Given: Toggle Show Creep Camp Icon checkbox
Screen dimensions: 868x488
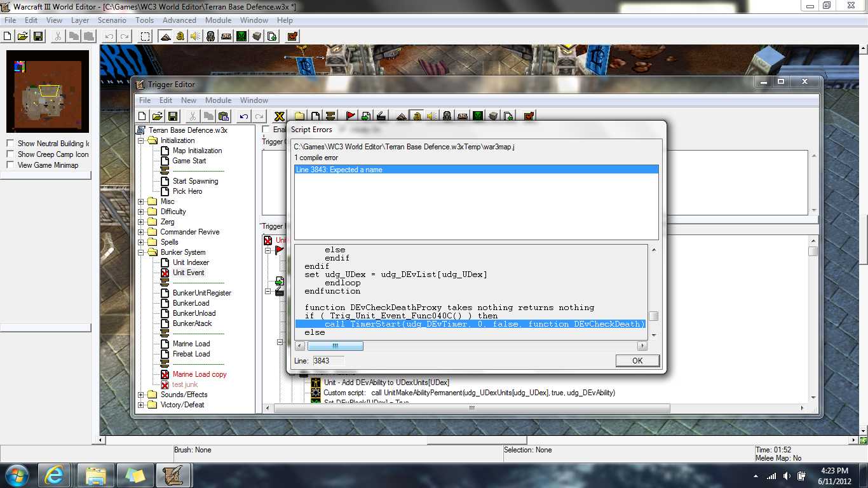Looking at the screenshot, I should 10,154.
